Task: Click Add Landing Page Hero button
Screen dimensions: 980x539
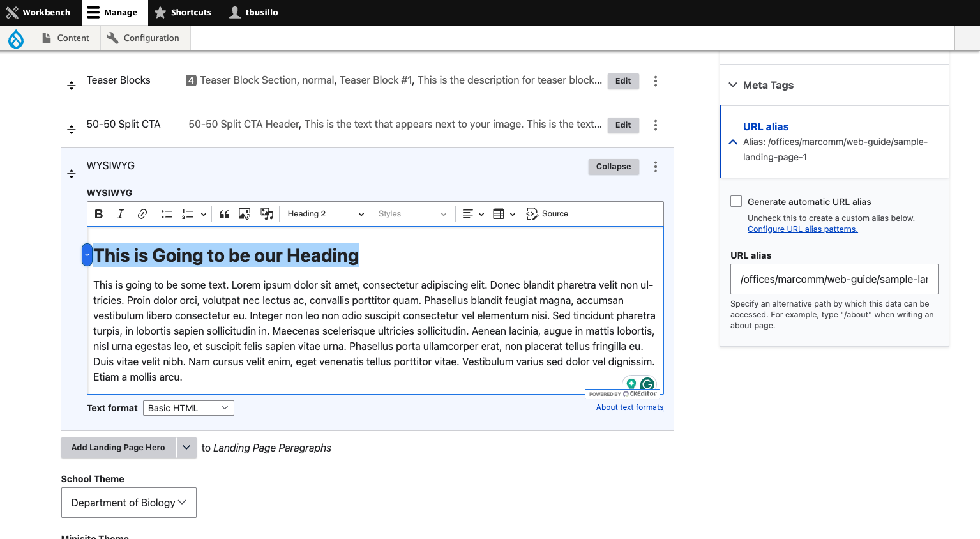Action: (x=118, y=448)
